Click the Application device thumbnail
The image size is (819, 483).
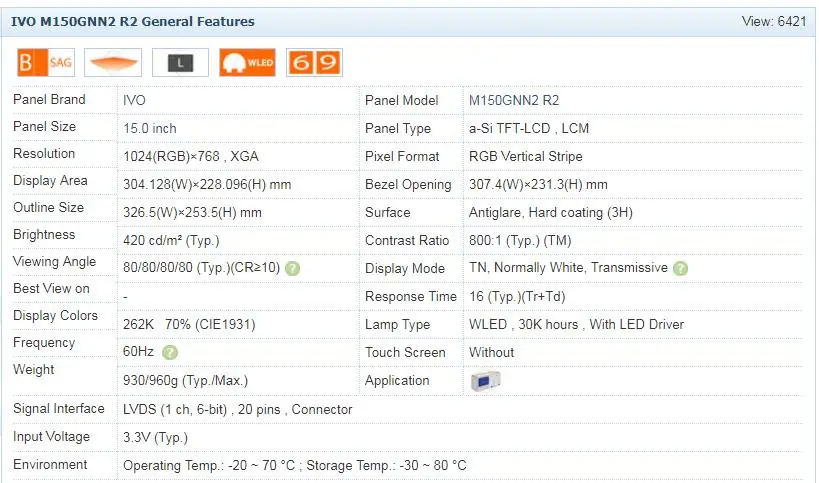485,381
